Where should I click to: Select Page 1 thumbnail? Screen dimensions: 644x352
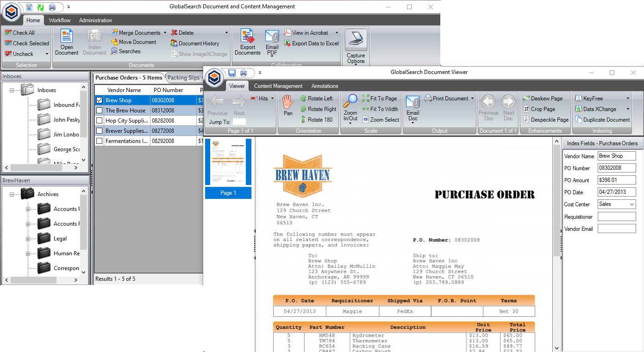(x=228, y=169)
